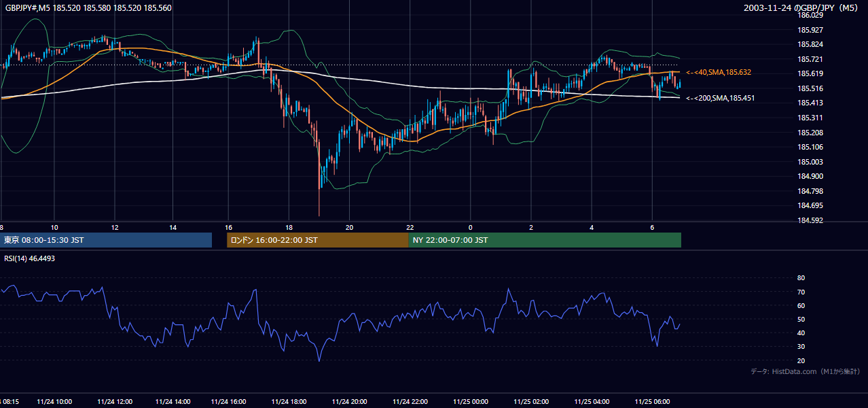Click hour 4 on the chart axis
The height and width of the screenshot is (408, 868).
[x=592, y=227]
